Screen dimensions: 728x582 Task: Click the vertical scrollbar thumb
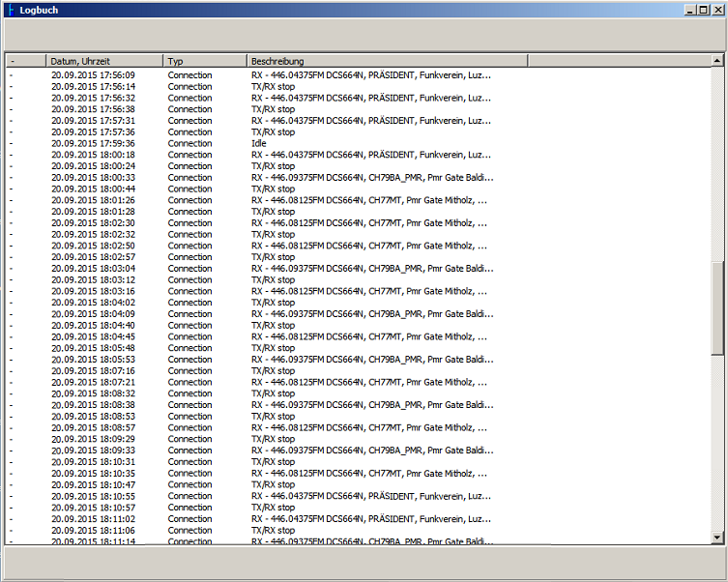(717, 308)
